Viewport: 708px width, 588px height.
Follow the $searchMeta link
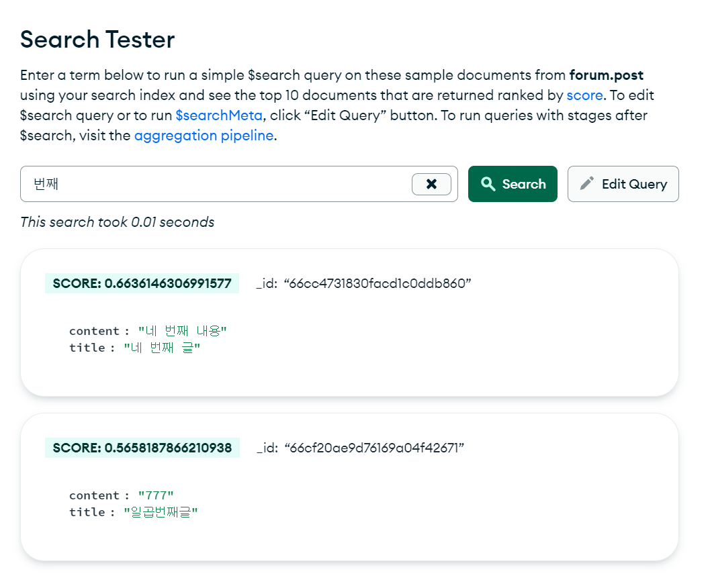click(218, 115)
